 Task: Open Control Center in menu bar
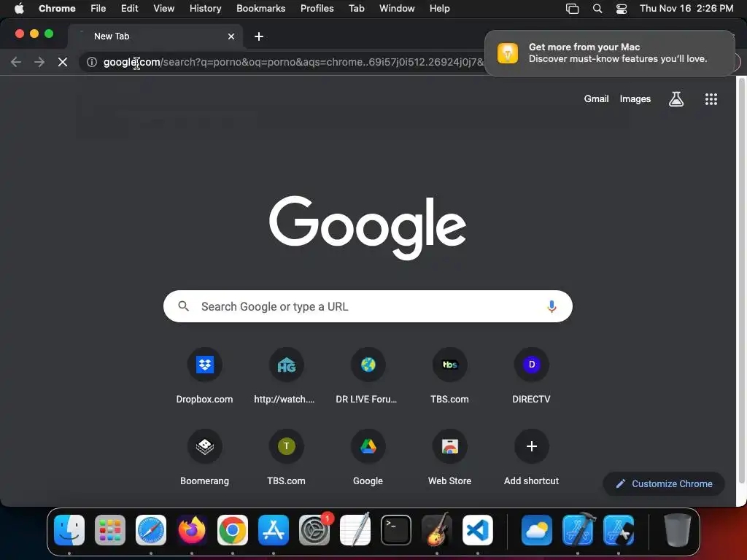[622, 8]
